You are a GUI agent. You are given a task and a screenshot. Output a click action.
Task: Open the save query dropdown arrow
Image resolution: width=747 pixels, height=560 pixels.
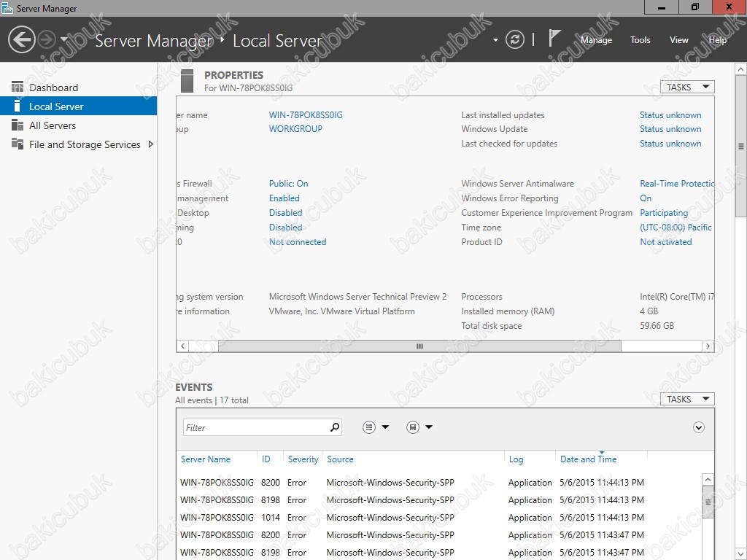(x=429, y=427)
